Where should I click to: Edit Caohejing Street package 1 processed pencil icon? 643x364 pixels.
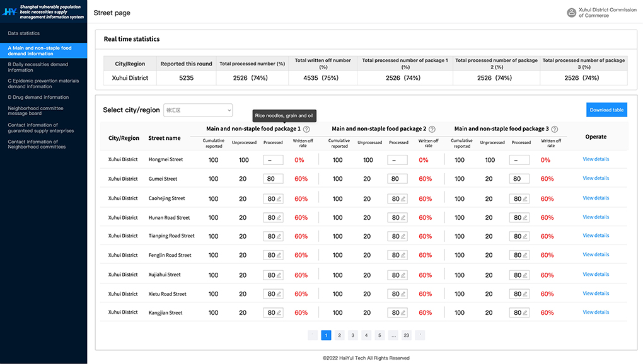tap(279, 199)
